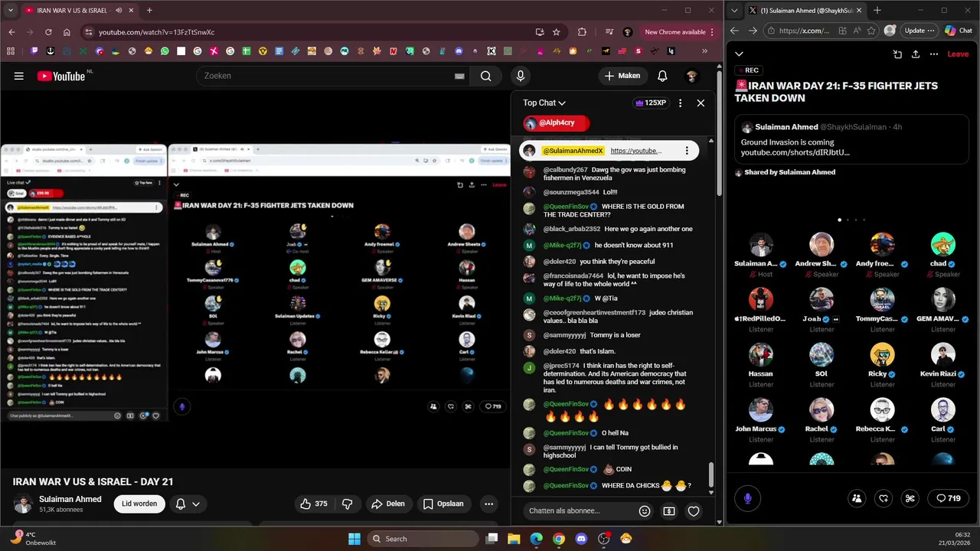Open Sulaiman Ahmed channel avatar below video
980x551 pixels.
23,504
